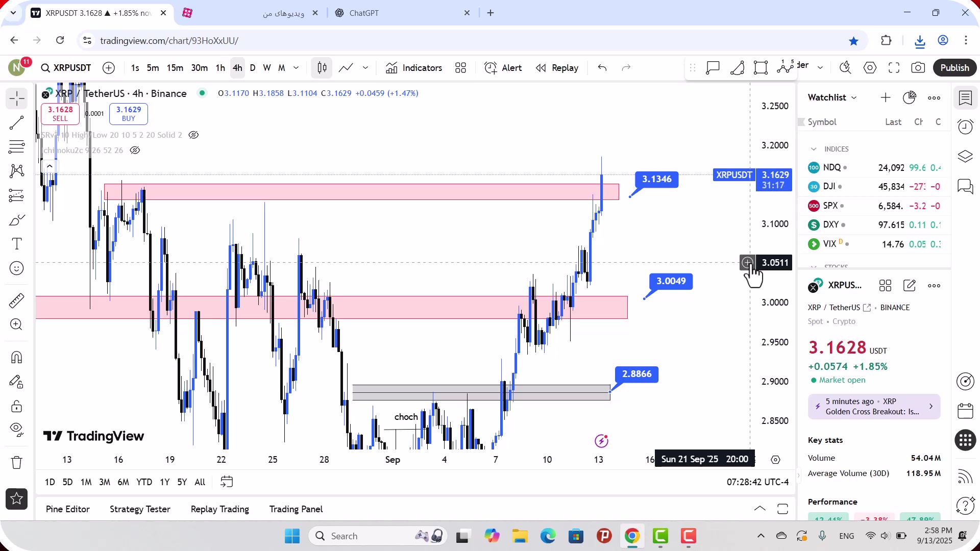
Task: Open the quick search icon in toolbar
Action: click(846, 68)
